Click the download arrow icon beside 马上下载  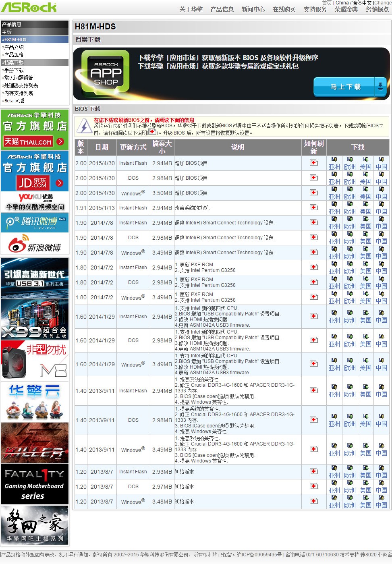[x=380, y=86]
